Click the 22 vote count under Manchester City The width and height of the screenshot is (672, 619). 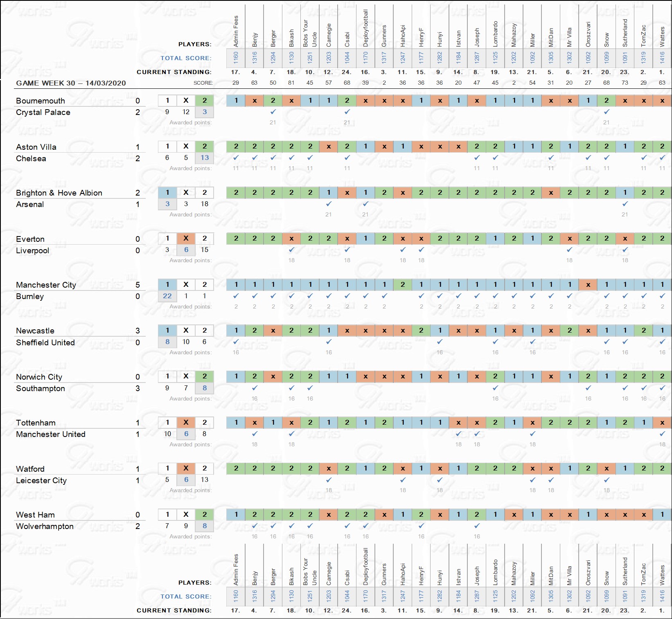point(167,296)
